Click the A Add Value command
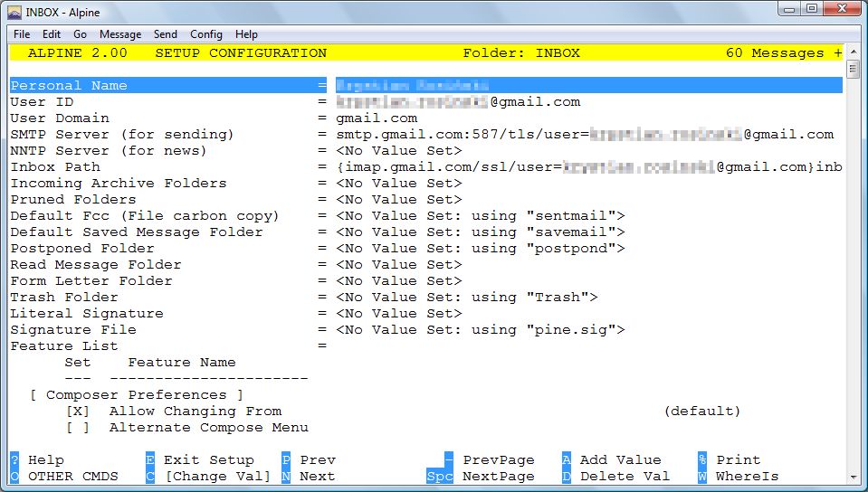The image size is (868, 492). click(x=612, y=460)
